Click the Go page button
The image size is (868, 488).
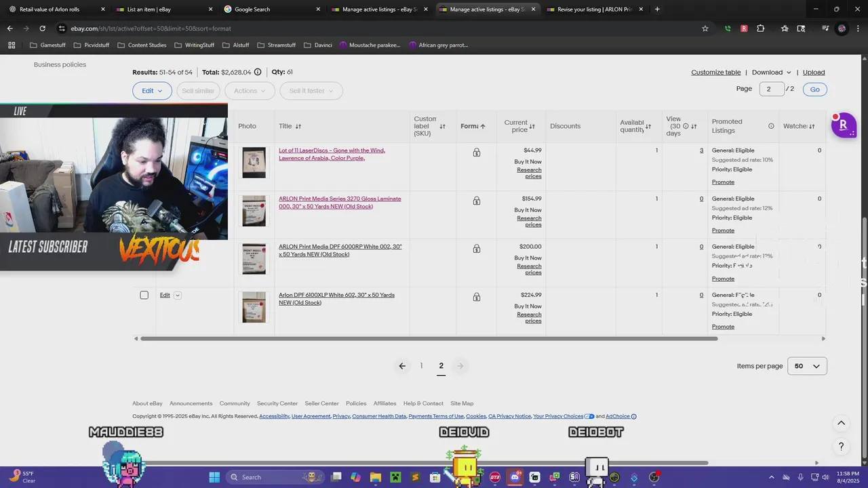(814, 89)
